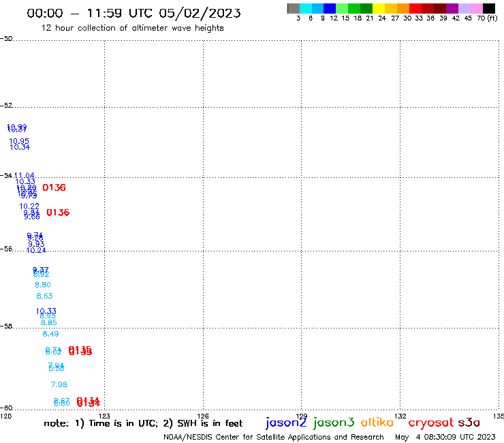Click the 'May 4 08:30:09 UTC 2023' timestamp
The image size is (504, 443).
445,437
